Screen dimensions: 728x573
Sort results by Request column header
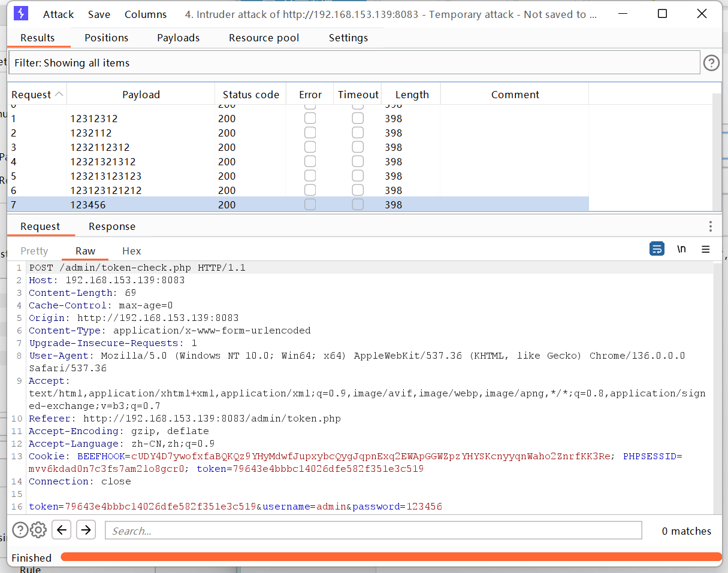37,95
